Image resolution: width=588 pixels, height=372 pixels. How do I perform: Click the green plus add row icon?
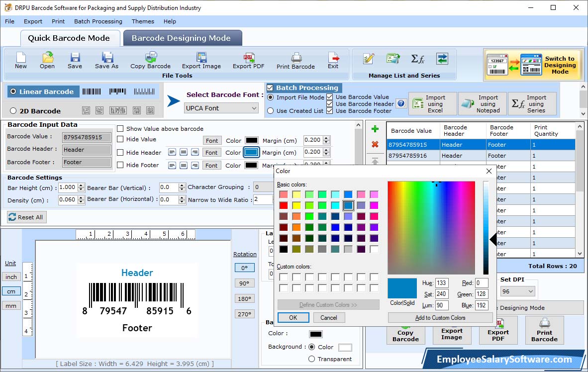pyautogui.click(x=375, y=129)
